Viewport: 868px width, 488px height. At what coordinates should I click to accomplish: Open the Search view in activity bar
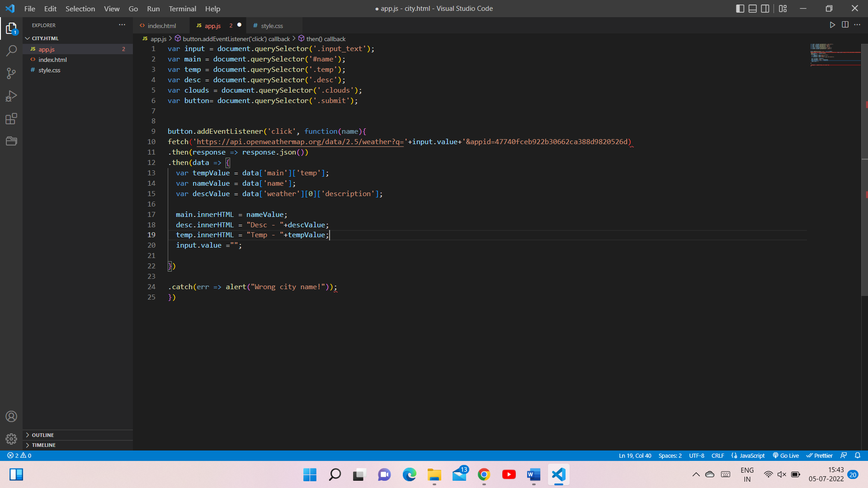pos(11,51)
